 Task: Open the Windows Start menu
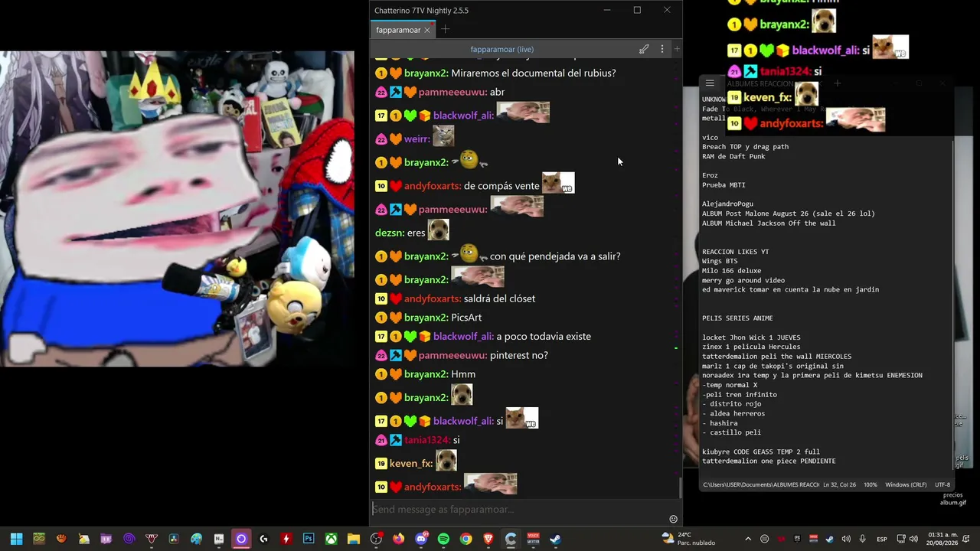(16, 539)
